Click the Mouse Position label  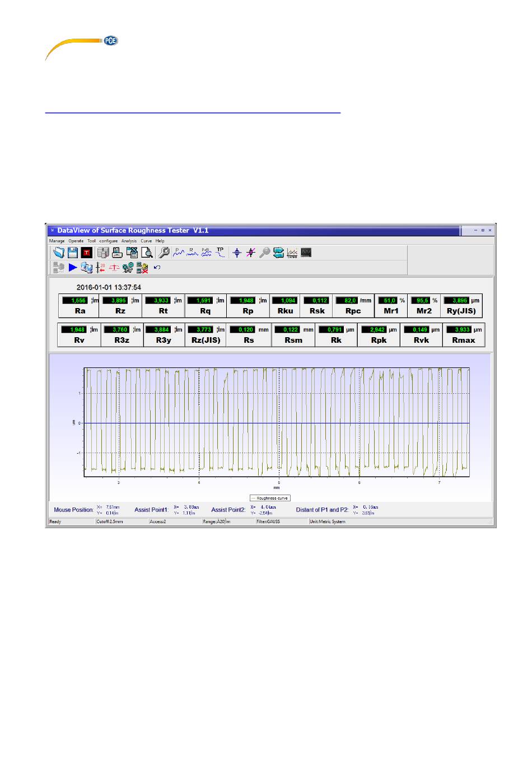[73, 510]
